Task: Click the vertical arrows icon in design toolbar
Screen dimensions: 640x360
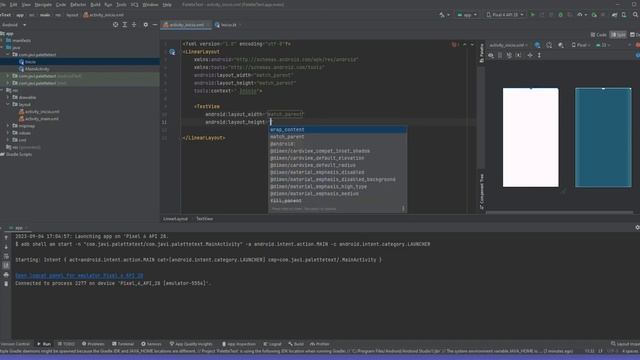Action: 539,55
